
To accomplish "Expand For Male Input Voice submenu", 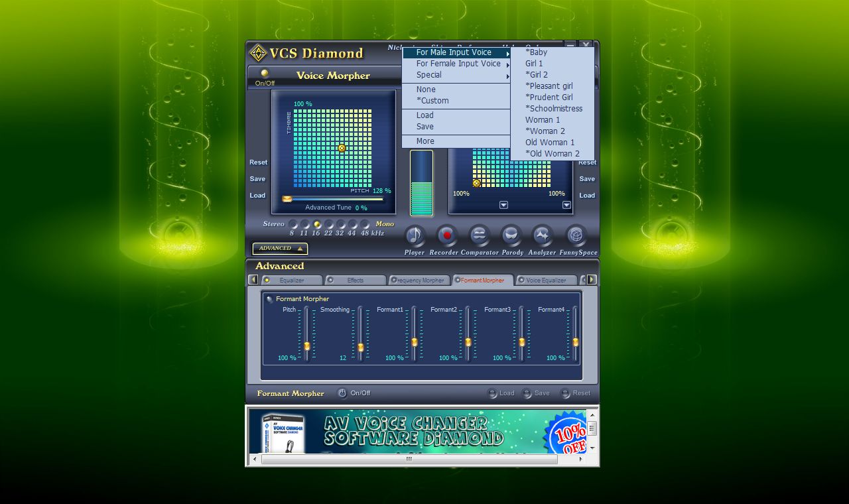I will [x=457, y=52].
